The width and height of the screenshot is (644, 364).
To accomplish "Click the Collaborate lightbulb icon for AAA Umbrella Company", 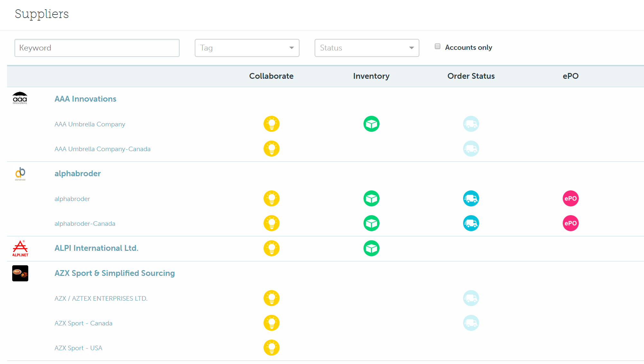I will (x=272, y=124).
